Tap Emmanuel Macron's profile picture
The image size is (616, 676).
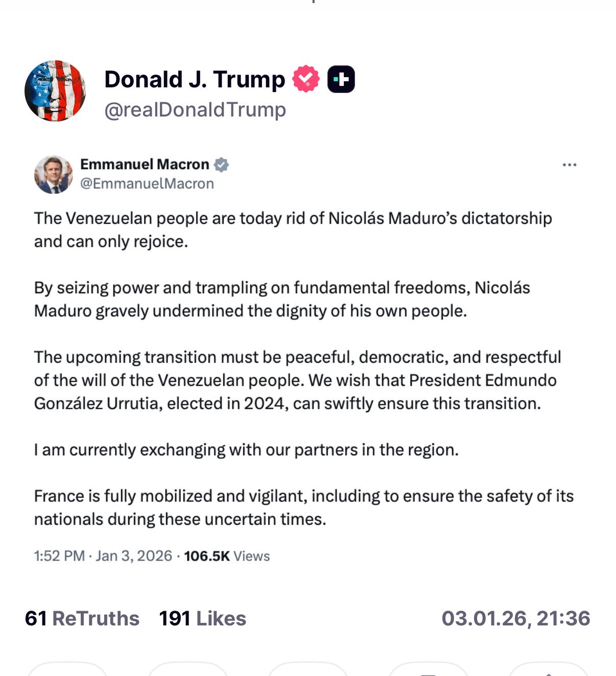point(54,174)
